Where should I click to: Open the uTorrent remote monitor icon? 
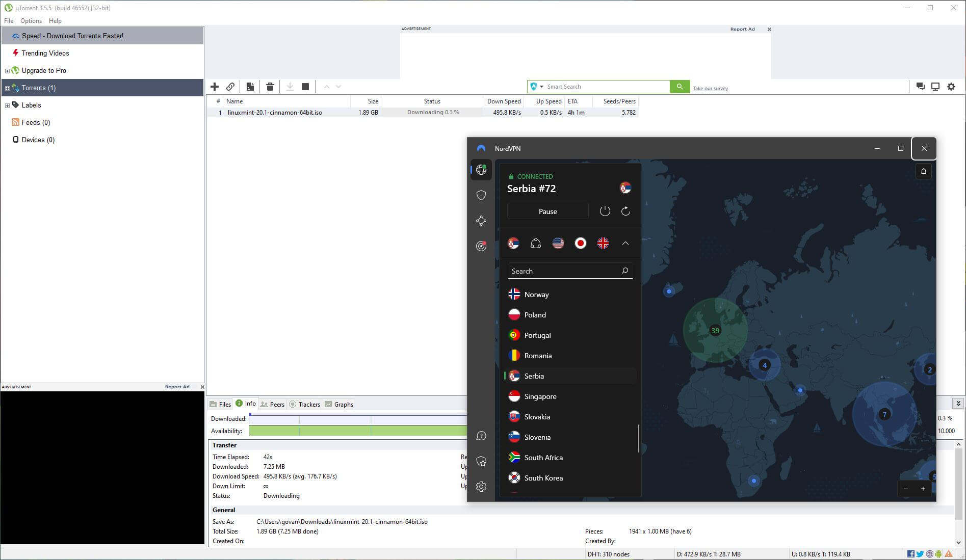point(935,87)
